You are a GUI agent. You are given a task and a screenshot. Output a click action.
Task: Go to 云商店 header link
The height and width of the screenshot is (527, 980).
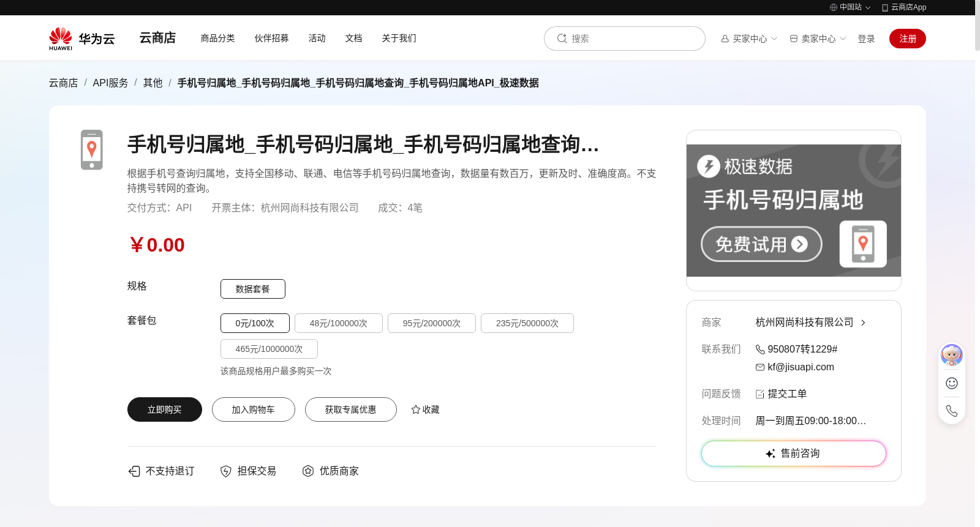[157, 38]
